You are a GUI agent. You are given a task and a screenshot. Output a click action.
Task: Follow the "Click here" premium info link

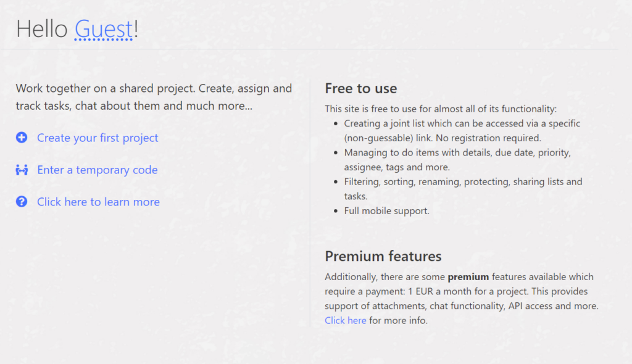click(346, 320)
